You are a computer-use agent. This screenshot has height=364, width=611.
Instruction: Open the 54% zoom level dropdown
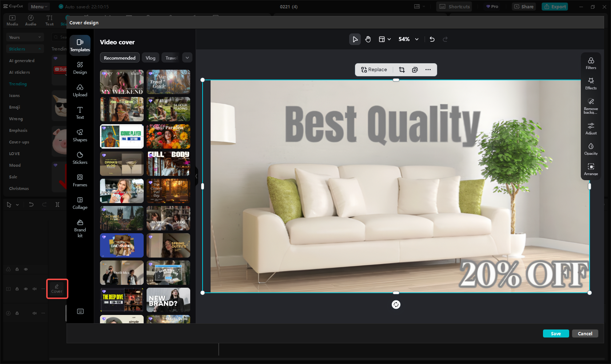(x=408, y=39)
